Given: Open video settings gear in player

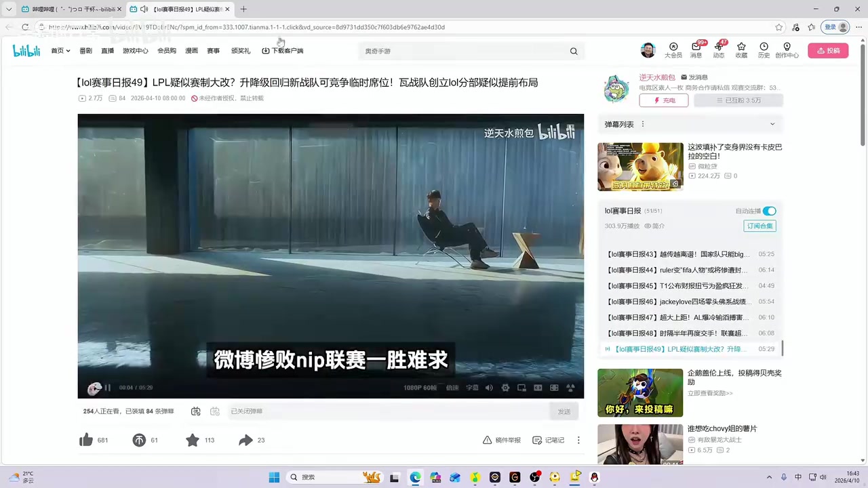Looking at the screenshot, I should 505,388.
